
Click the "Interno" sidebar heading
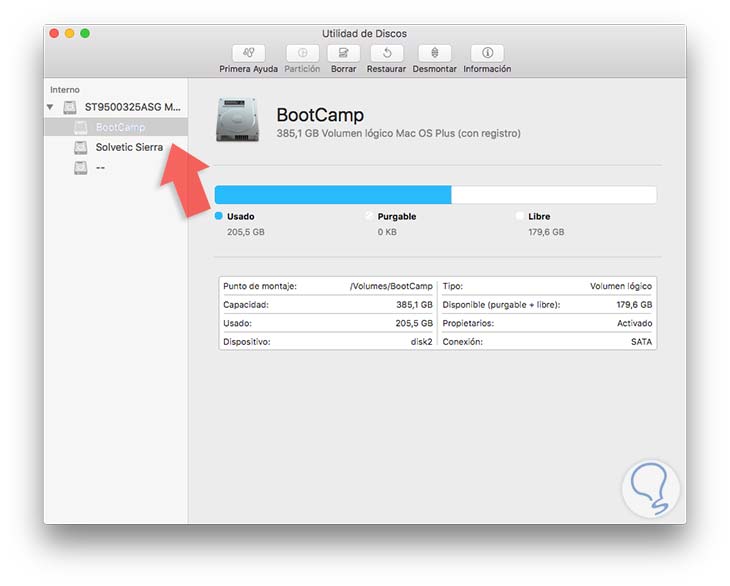(x=65, y=90)
